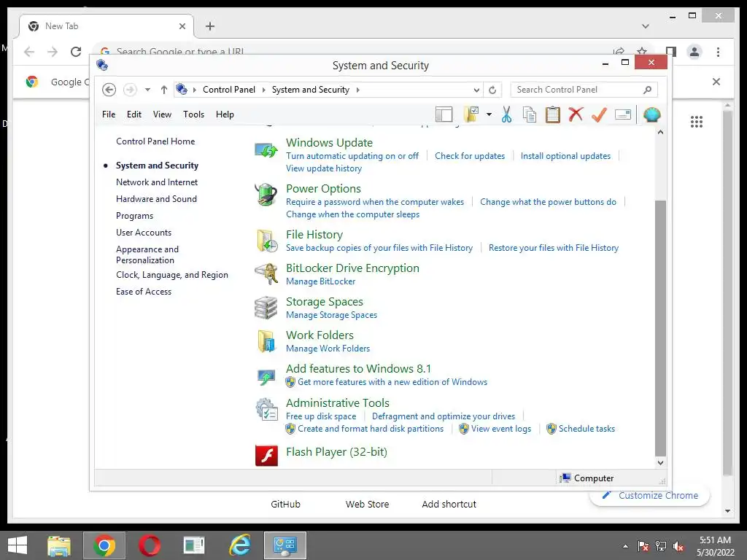The image size is (747, 560).
Task: Click Free up disk space link
Action: click(x=321, y=416)
